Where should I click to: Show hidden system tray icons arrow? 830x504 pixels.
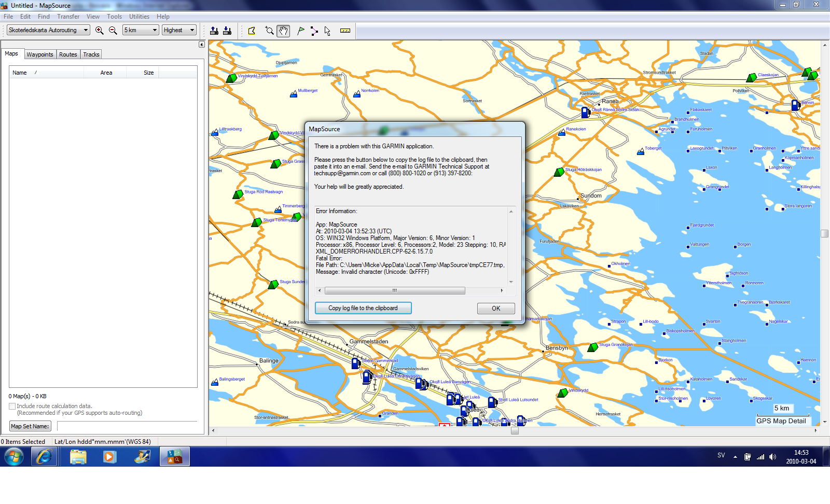coord(735,457)
